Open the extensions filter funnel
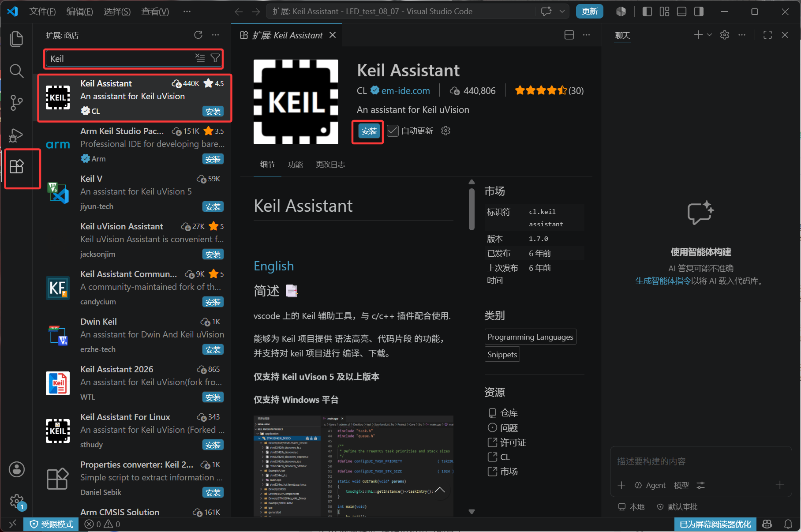 215,58
